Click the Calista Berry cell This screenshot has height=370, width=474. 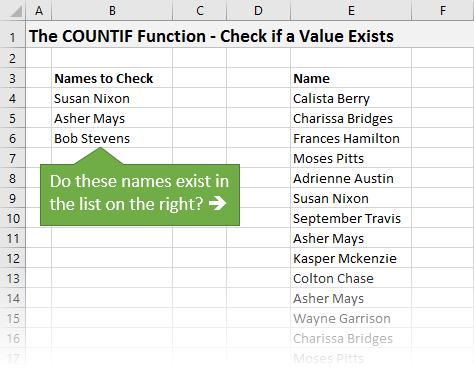point(351,99)
